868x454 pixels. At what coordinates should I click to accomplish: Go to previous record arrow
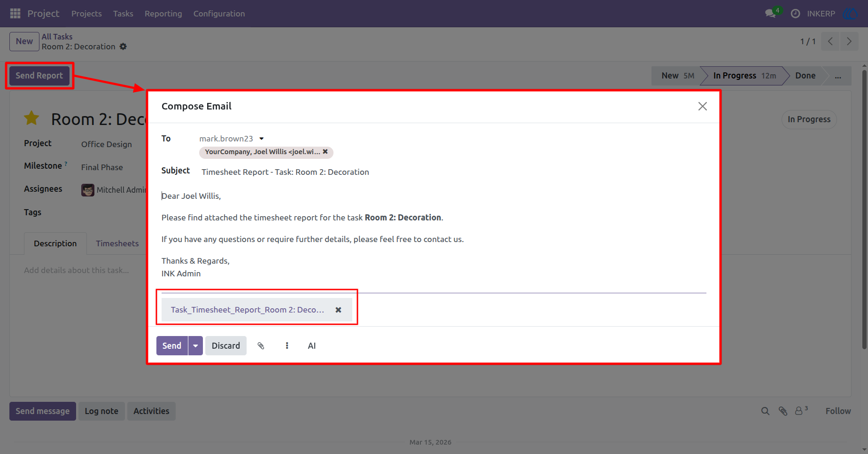click(x=830, y=41)
